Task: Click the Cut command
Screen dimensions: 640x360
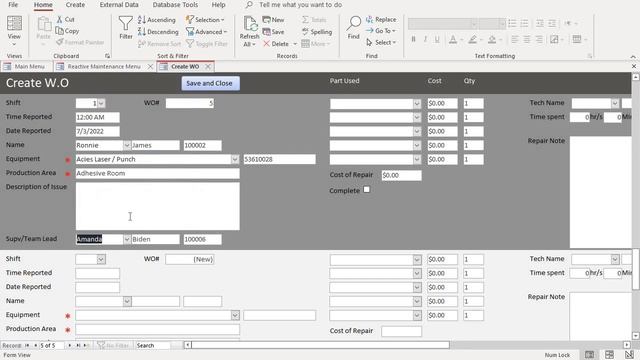Action: point(65,19)
